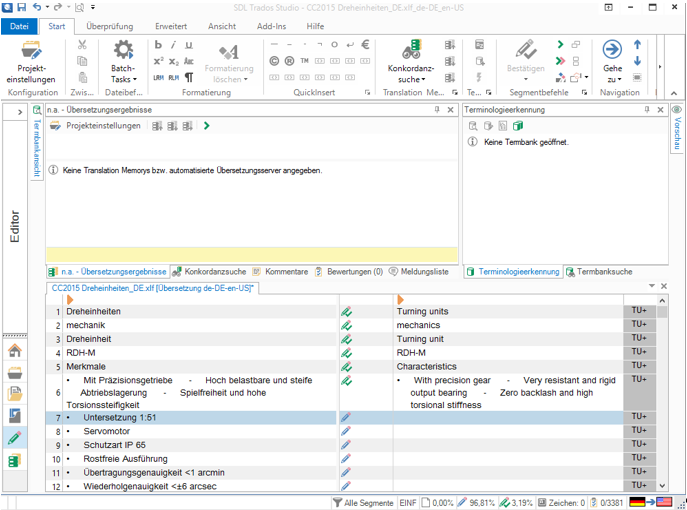Click green termbase icon in Terminologieerkennung toolbar
The image size is (687, 510).
518,126
